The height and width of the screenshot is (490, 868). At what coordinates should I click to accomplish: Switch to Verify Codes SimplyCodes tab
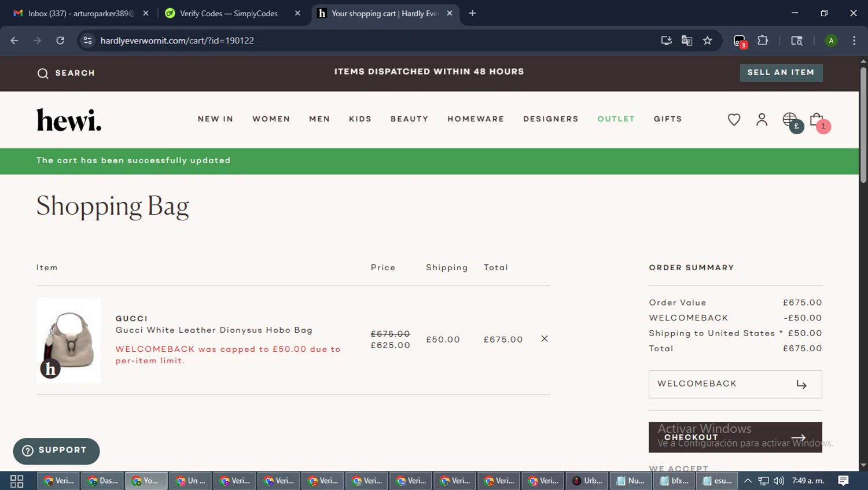(229, 13)
